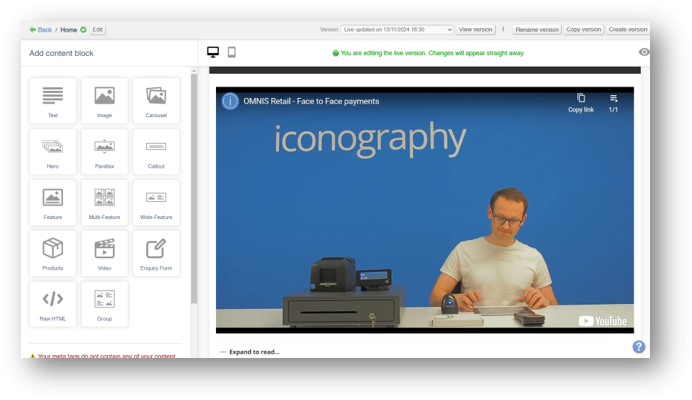Image resolution: width=692 pixels, height=400 pixels.
Task: Open the video on YouTube logo
Action: (x=602, y=321)
